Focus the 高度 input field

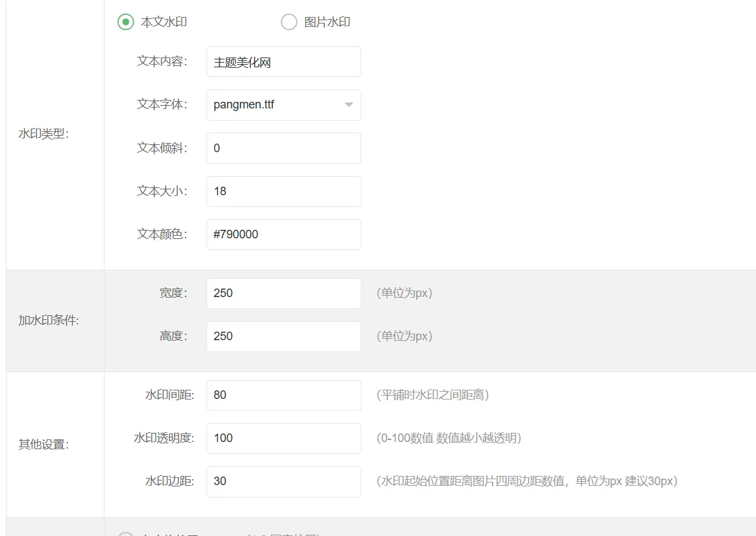click(x=284, y=336)
